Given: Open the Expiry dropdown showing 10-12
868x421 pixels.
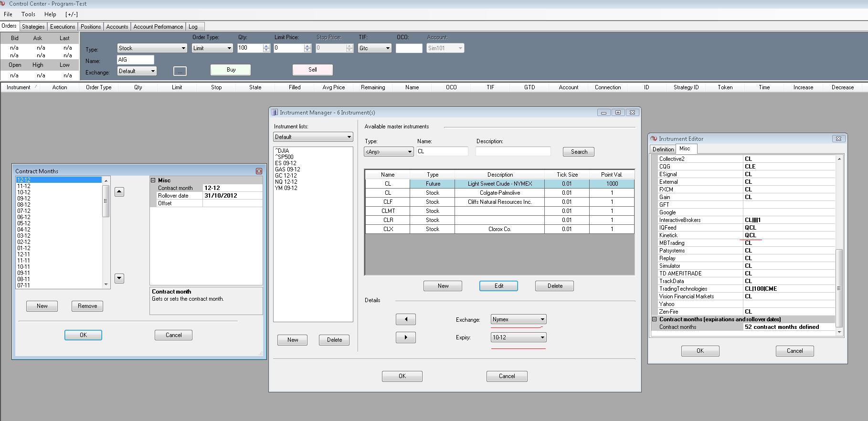Looking at the screenshot, I should (x=519, y=337).
